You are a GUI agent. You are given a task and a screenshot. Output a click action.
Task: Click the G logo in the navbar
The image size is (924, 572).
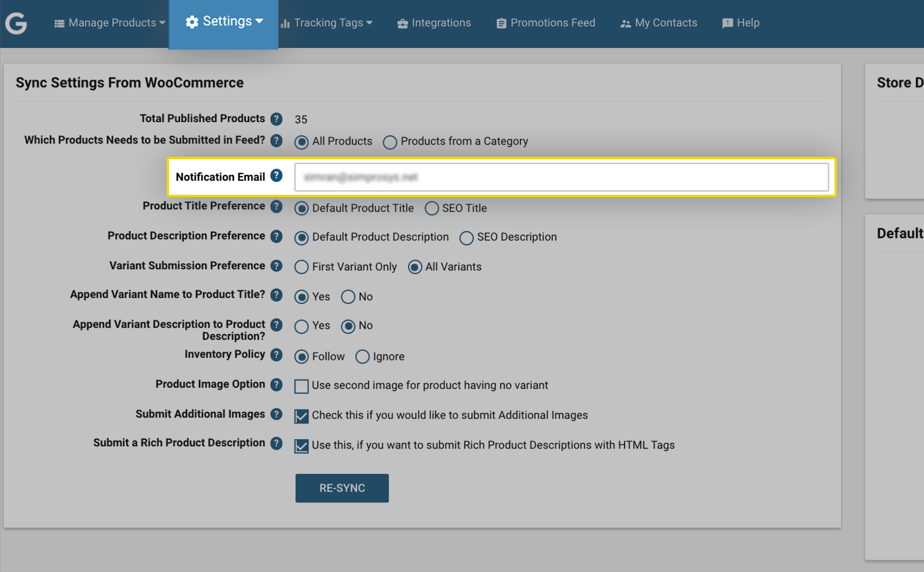16,23
